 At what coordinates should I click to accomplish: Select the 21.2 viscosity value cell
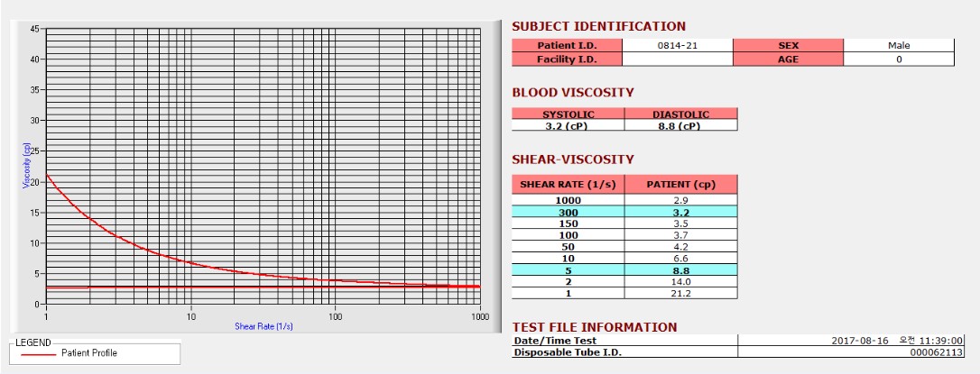click(681, 294)
